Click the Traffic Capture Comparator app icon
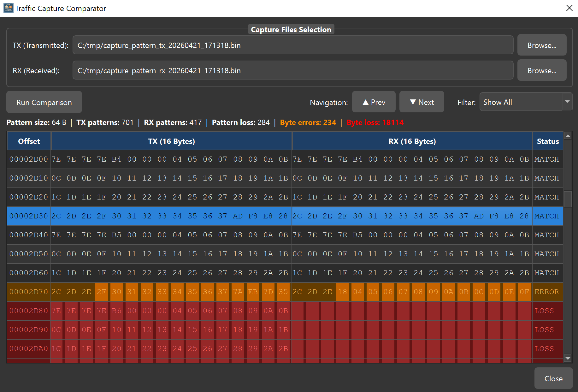578x392 pixels. (9, 8)
